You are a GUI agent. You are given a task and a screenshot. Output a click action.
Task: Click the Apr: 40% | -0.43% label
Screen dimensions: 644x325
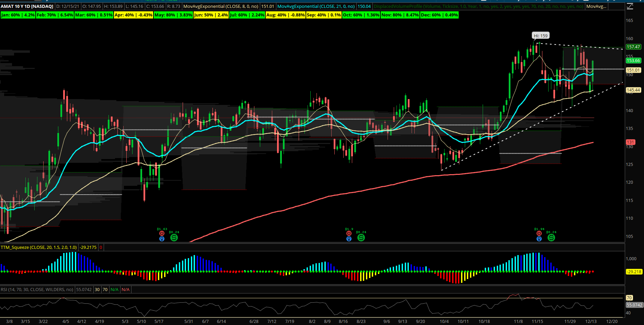134,15
